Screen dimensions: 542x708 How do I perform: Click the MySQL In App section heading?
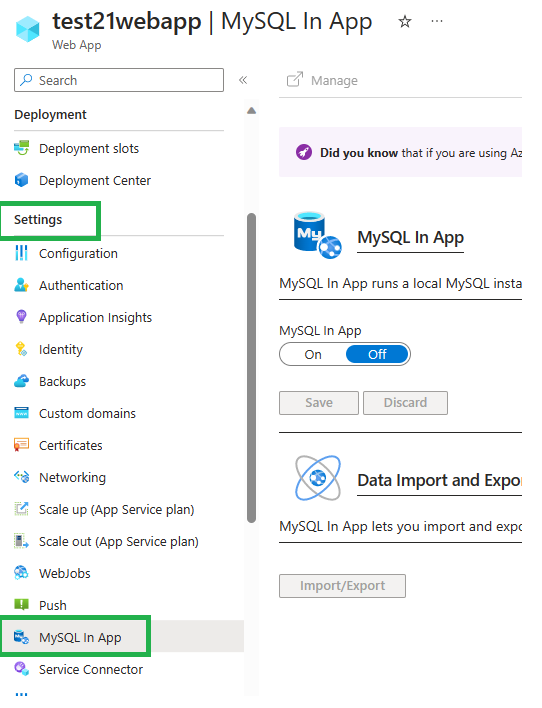(x=410, y=237)
